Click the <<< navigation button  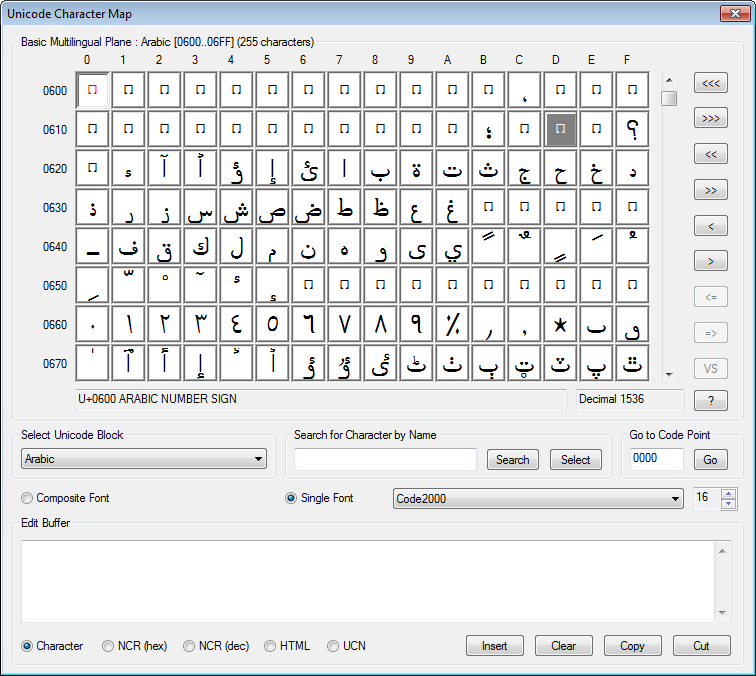click(x=710, y=83)
